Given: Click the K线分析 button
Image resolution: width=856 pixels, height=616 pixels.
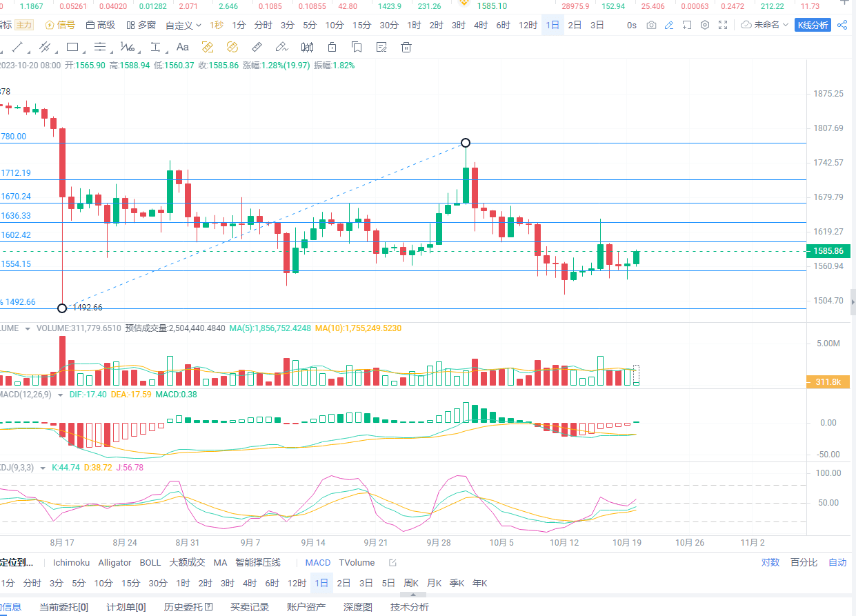Looking at the screenshot, I should 813,25.
